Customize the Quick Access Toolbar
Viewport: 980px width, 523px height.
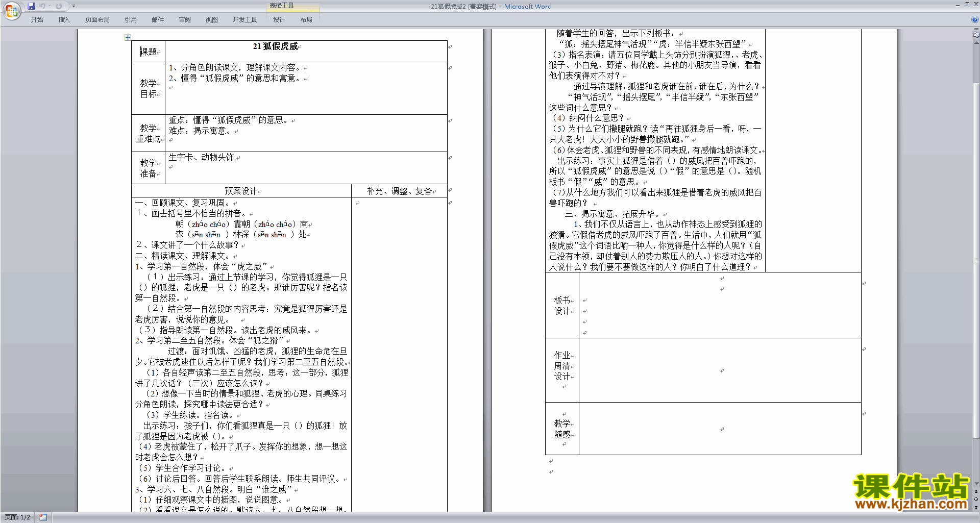[73, 6]
